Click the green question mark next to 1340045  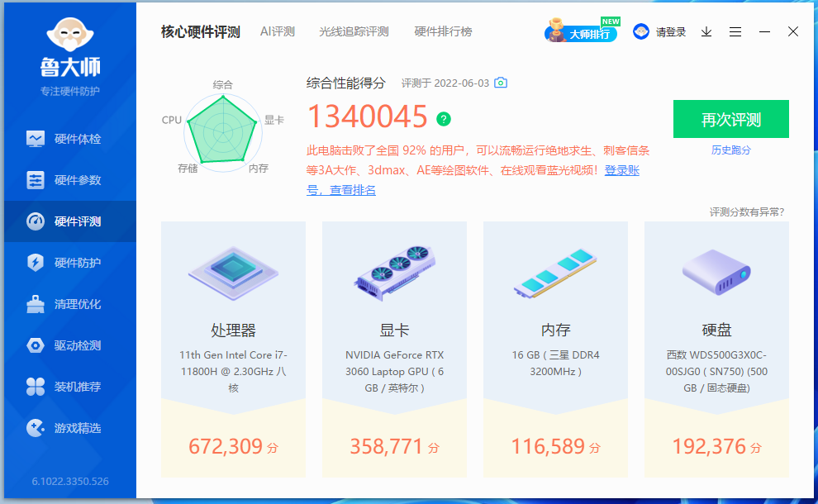(444, 120)
